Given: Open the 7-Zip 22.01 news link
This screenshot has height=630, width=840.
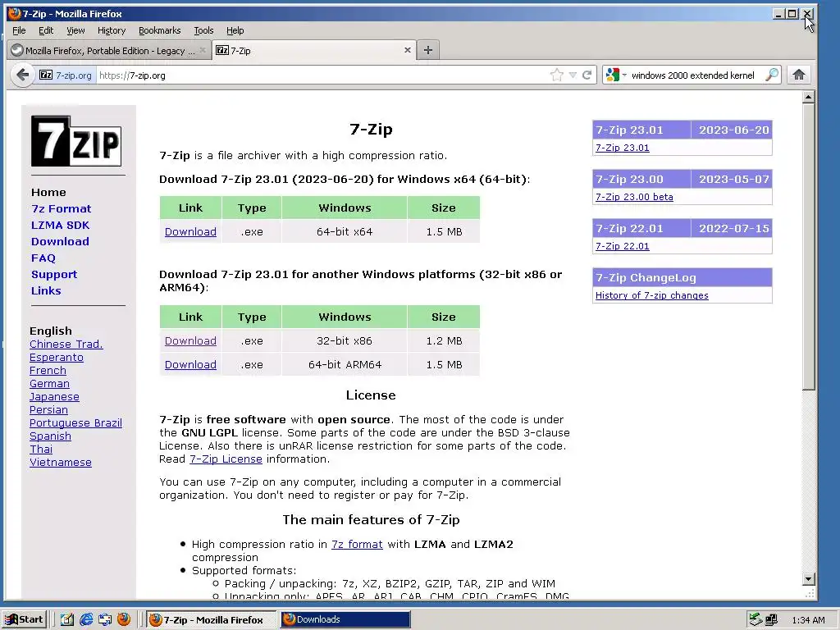Looking at the screenshot, I should coord(622,246).
